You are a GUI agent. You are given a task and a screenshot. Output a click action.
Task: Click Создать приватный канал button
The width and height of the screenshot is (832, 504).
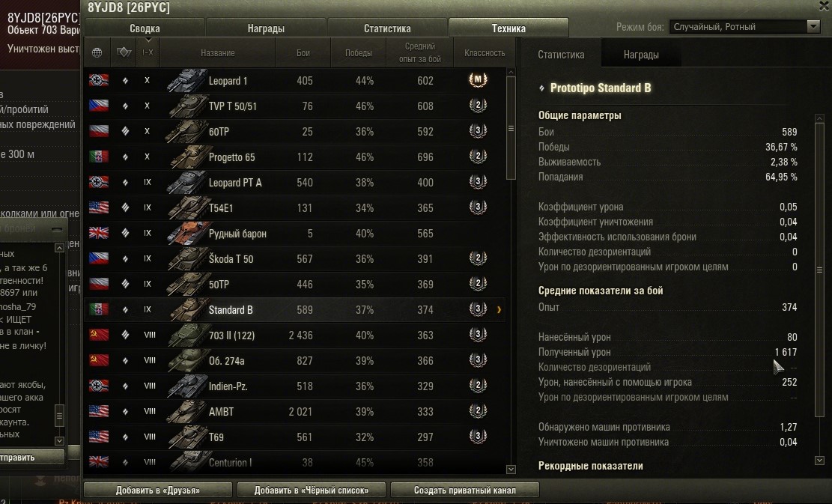[x=465, y=491]
